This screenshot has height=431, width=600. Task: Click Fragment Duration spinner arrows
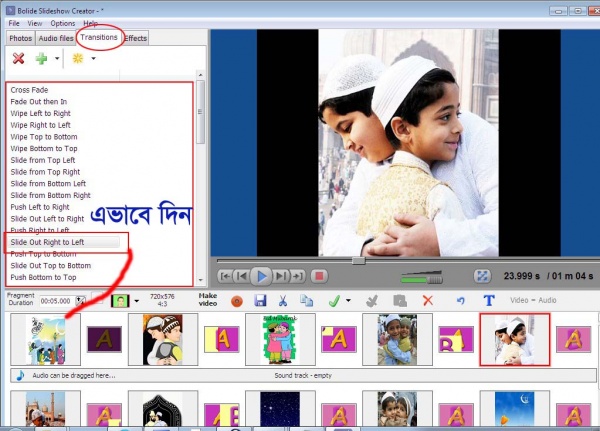click(x=80, y=301)
